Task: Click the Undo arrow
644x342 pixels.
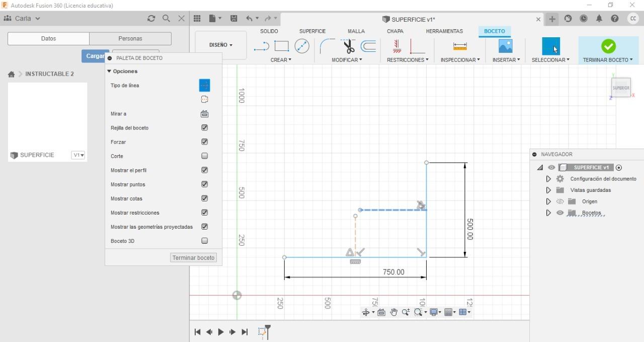Action: 249,19
